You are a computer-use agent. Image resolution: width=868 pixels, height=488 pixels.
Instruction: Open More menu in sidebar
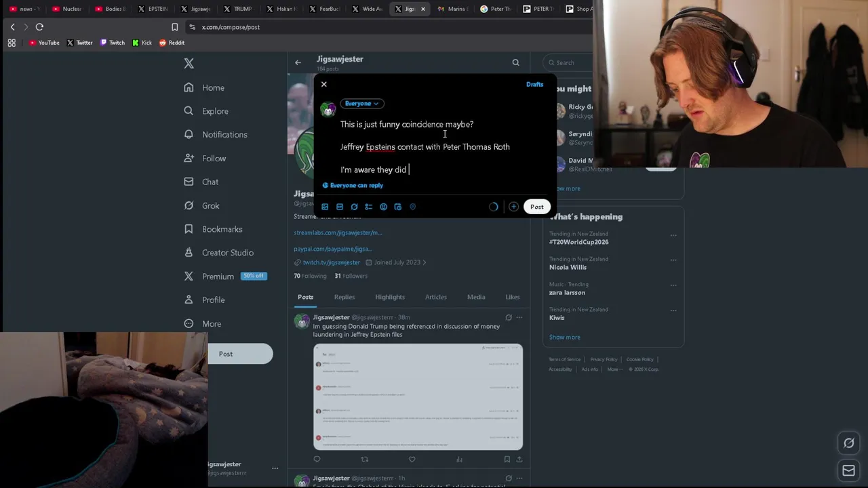click(202, 323)
